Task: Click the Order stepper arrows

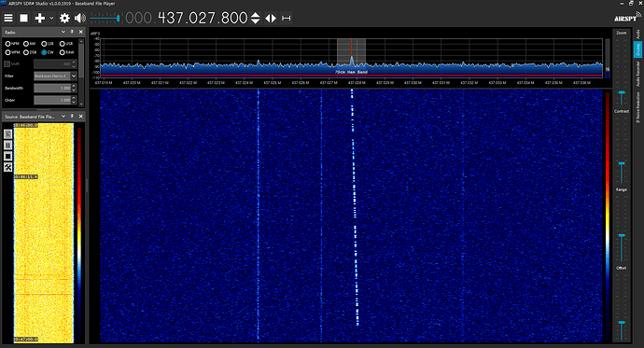Action: 74,100
